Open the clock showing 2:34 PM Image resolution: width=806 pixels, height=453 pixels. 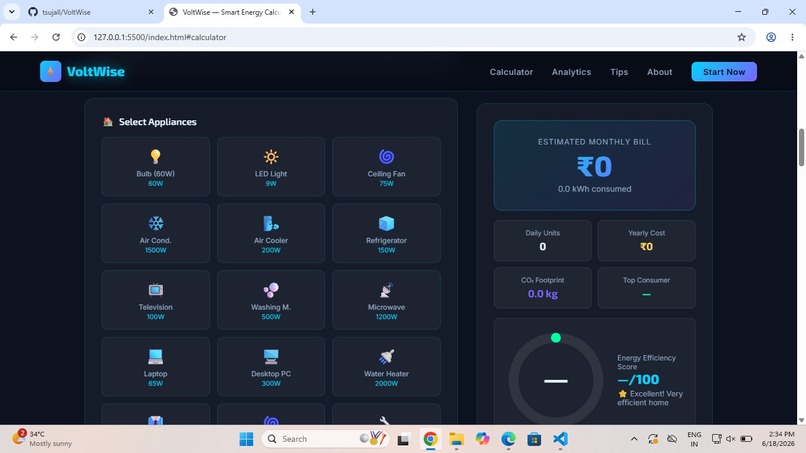point(778,439)
